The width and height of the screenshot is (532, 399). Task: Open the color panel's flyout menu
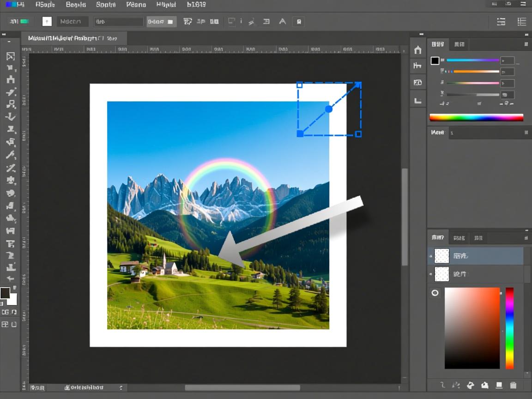526,44
